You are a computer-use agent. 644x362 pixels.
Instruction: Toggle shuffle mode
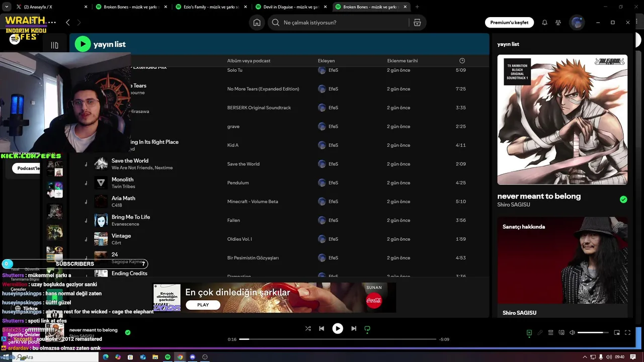click(308, 328)
